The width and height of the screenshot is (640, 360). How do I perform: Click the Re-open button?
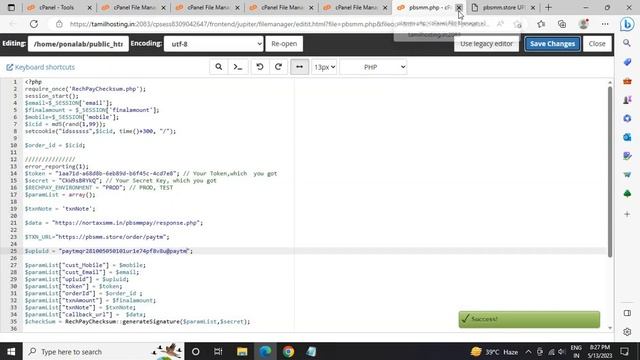coord(284,44)
